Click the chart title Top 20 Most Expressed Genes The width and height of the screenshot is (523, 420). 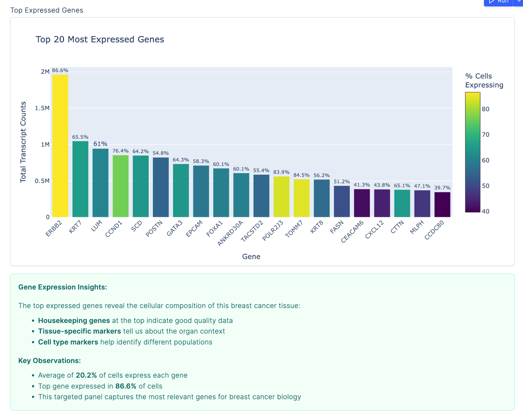click(100, 39)
